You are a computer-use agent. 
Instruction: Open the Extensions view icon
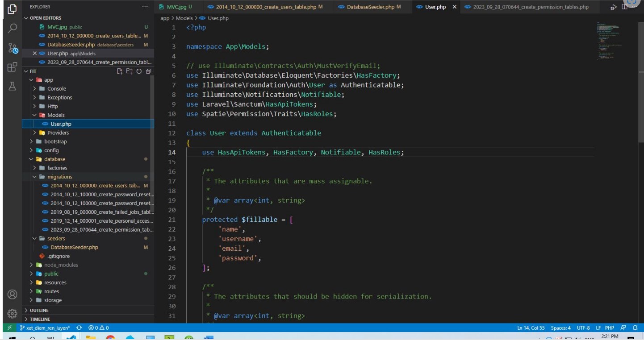coord(13,67)
